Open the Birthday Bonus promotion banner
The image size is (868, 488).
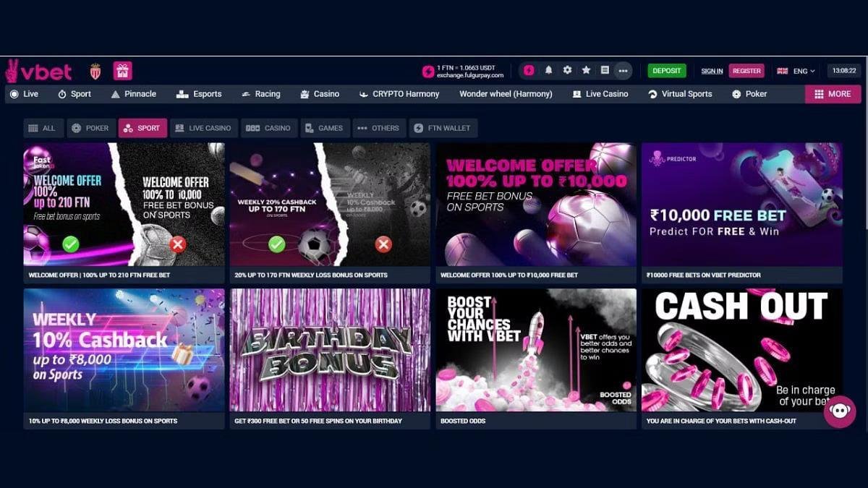330,350
